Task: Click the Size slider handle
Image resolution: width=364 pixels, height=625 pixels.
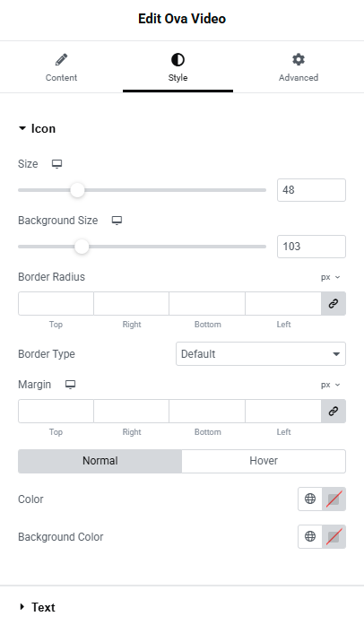Action: point(77,190)
